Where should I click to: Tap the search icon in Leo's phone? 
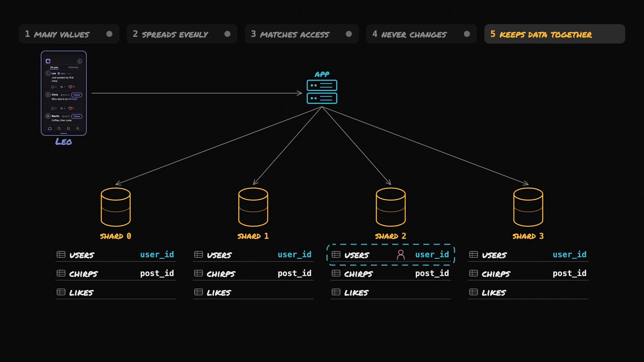59,128
